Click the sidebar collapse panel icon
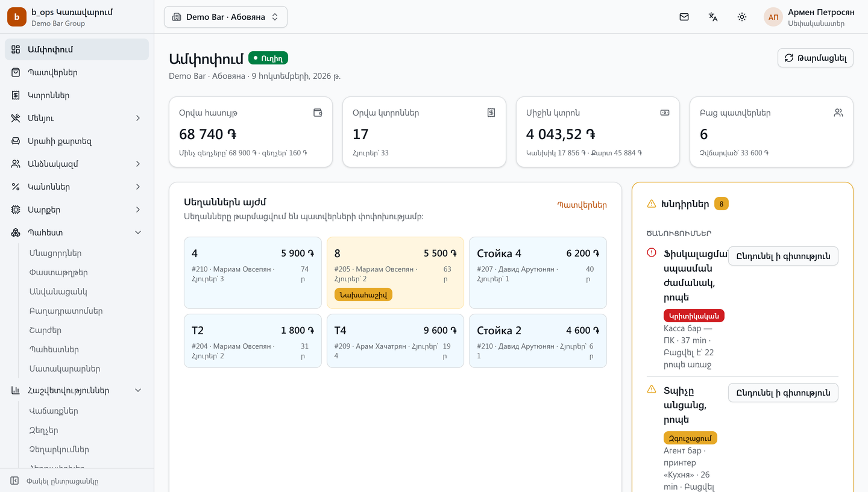 pyautogui.click(x=14, y=481)
